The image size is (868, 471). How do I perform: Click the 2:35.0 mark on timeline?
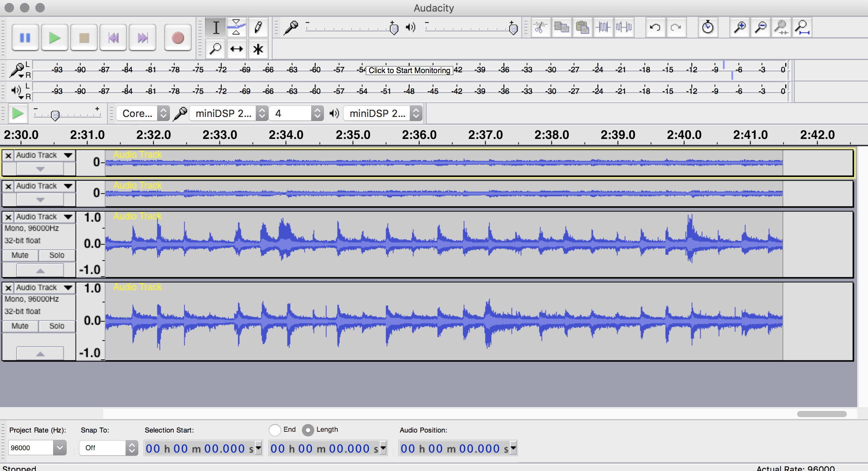353,135
